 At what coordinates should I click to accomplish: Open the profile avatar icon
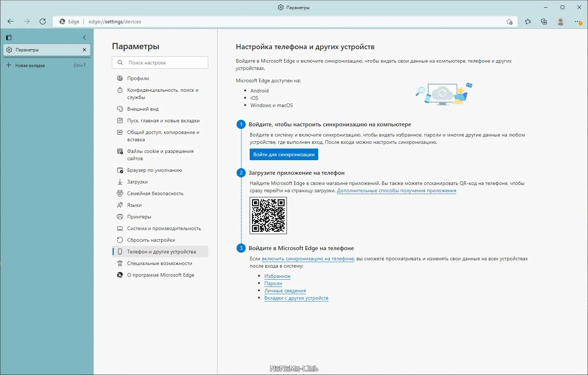click(x=561, y=21)
